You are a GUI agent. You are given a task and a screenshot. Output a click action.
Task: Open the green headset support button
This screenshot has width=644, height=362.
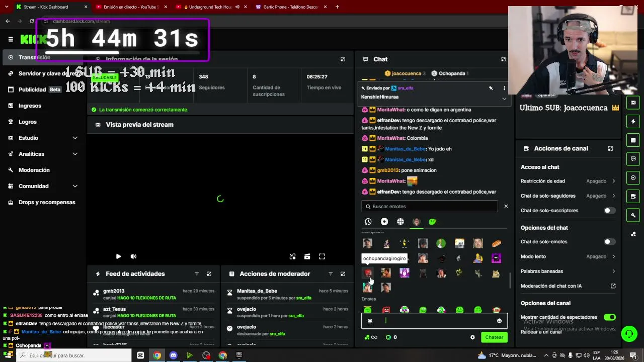click(629, 333)
